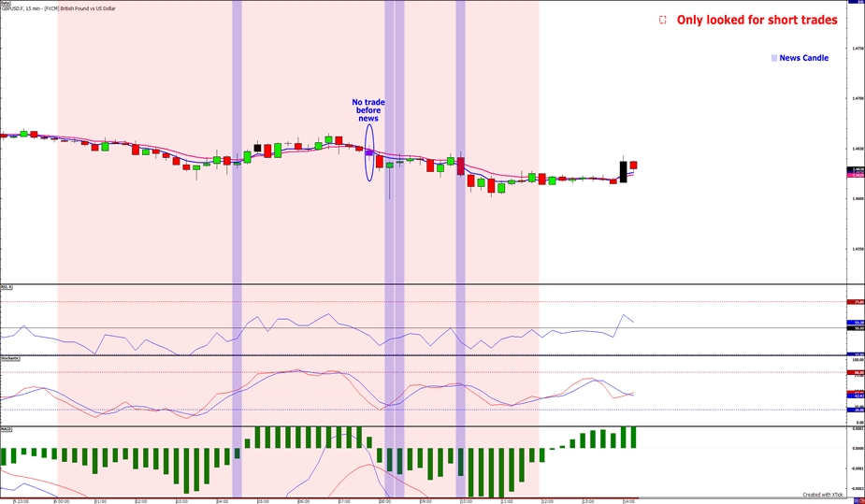Click the 1.4750 price axis label
The width and height of the screenshot is (865, 504).
[858, 49]
